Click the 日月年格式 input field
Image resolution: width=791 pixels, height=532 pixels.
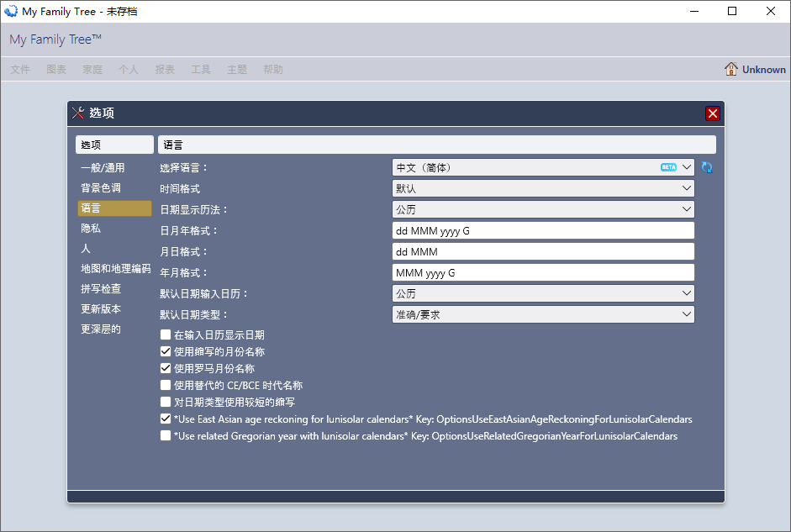click(543, 230)
